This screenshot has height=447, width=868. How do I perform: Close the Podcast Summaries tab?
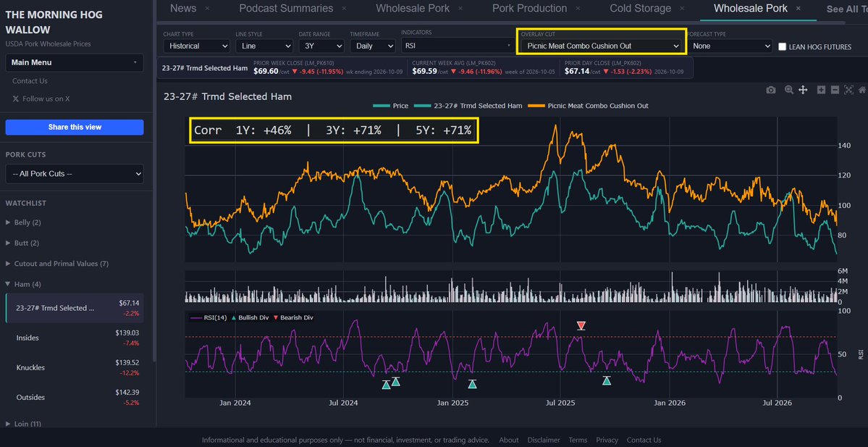(x=345, y=8)
